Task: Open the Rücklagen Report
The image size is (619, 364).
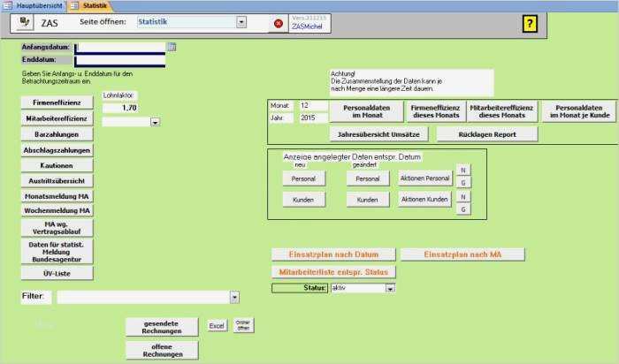Action: [487, 134]
